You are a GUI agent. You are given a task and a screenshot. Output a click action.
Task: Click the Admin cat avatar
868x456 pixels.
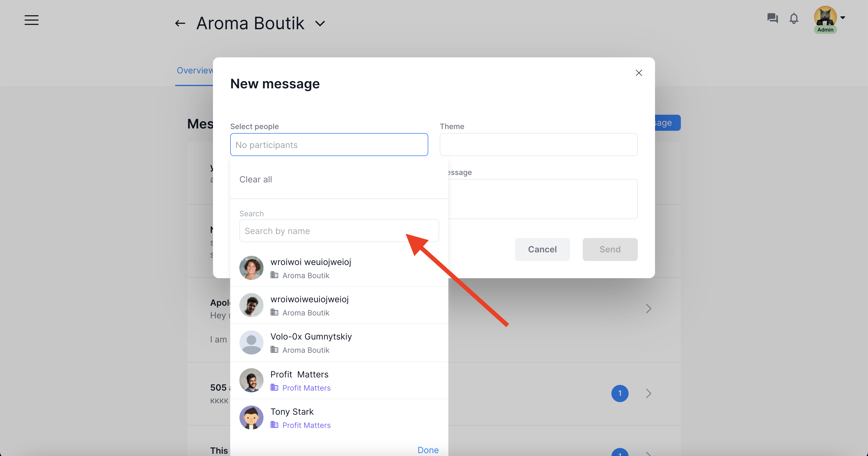(x=825, y=17)
